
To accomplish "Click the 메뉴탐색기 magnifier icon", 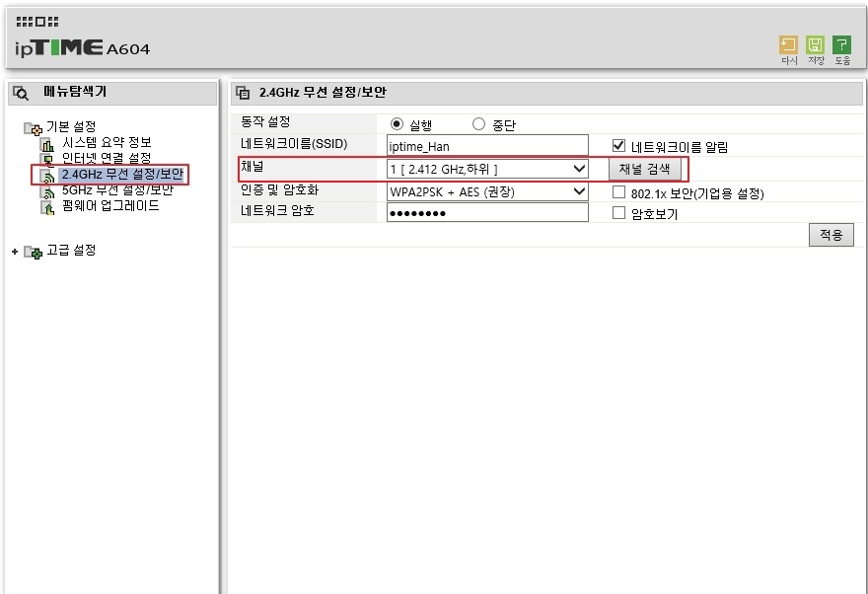I will point(21,93).
